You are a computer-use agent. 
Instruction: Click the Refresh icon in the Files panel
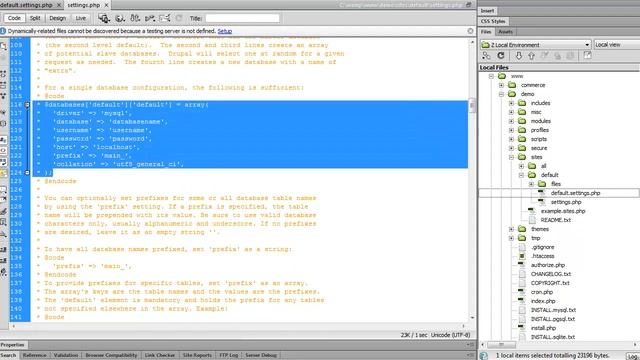point(501,56)
